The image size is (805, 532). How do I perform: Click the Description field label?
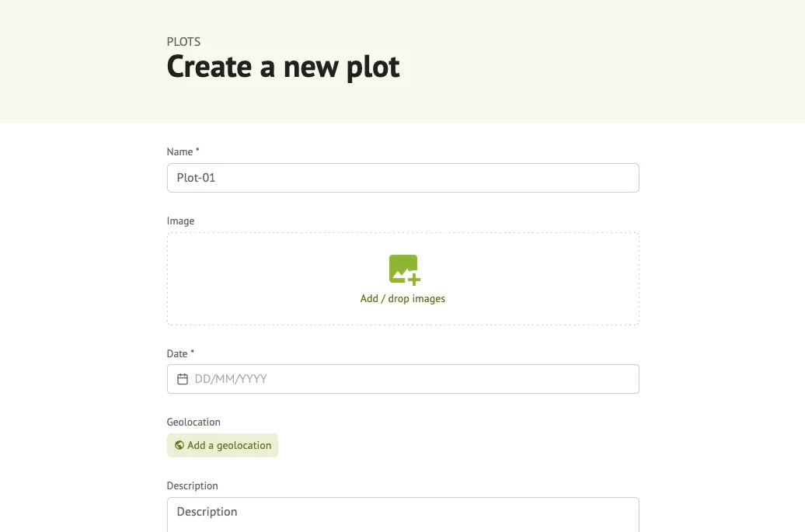[192, 486]
